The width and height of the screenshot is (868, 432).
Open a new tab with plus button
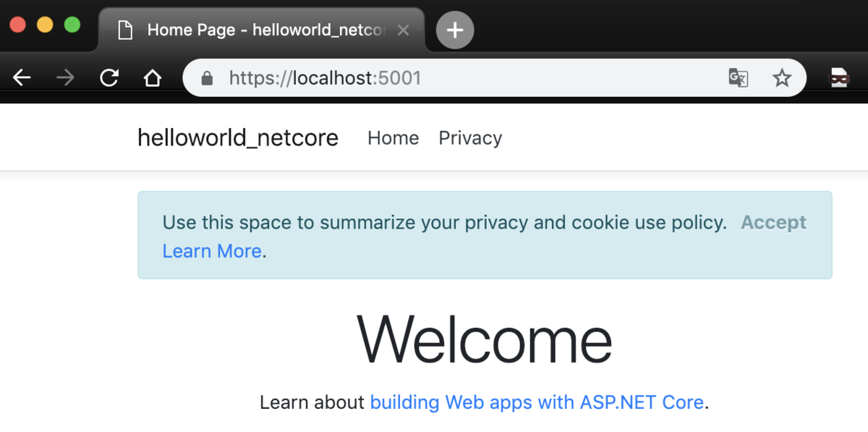(455, 30)
